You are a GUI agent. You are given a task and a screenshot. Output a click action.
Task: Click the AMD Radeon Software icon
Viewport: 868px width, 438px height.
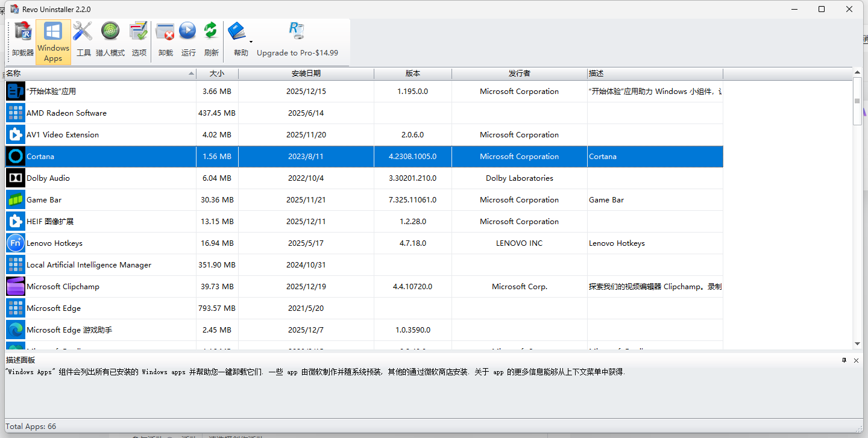(16, 113)
